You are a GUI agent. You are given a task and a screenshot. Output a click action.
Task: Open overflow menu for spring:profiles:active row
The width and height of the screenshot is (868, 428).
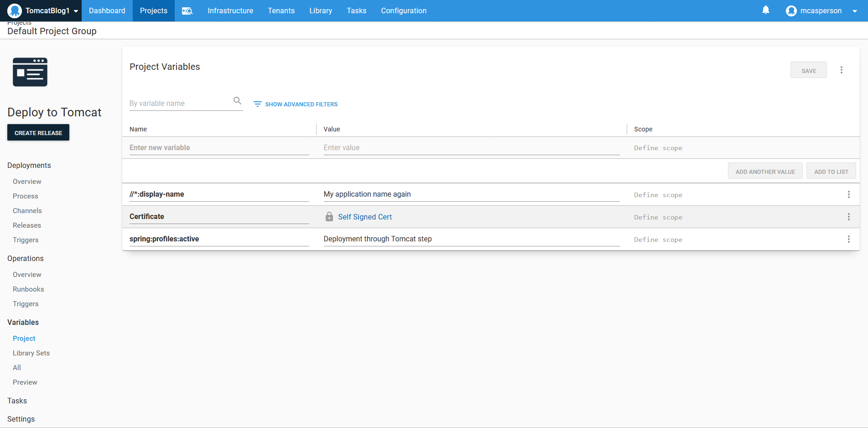(848, 240)
